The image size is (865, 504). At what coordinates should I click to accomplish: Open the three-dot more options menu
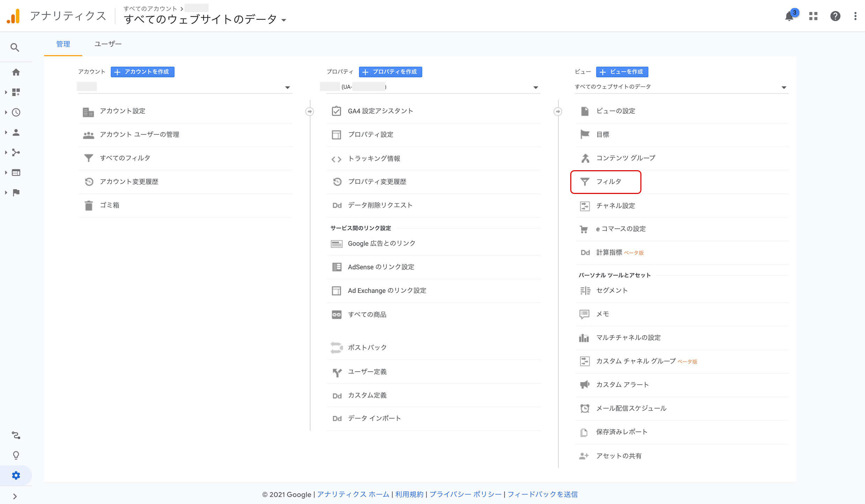click(855, 16)
